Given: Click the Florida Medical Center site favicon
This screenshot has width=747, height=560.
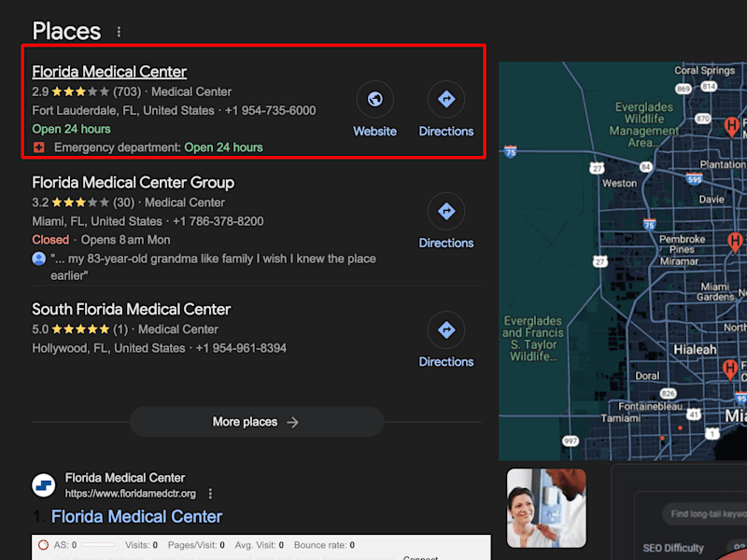Looking at the screenshot, I should (x=43, y=485).
